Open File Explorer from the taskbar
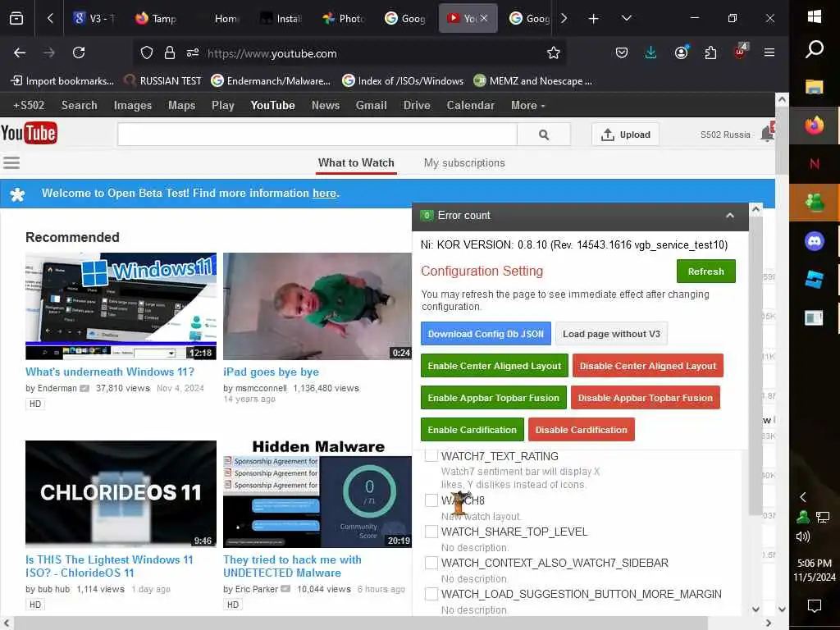 [x=815, y=87]
